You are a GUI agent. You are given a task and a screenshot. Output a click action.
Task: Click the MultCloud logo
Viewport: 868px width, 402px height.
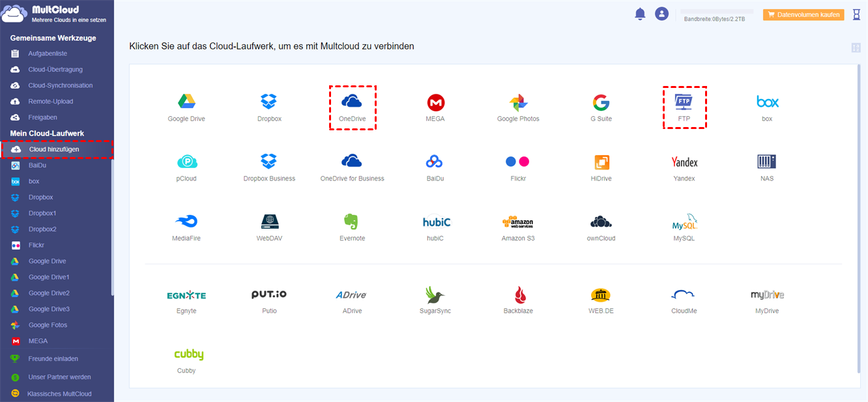coord(55,14)
